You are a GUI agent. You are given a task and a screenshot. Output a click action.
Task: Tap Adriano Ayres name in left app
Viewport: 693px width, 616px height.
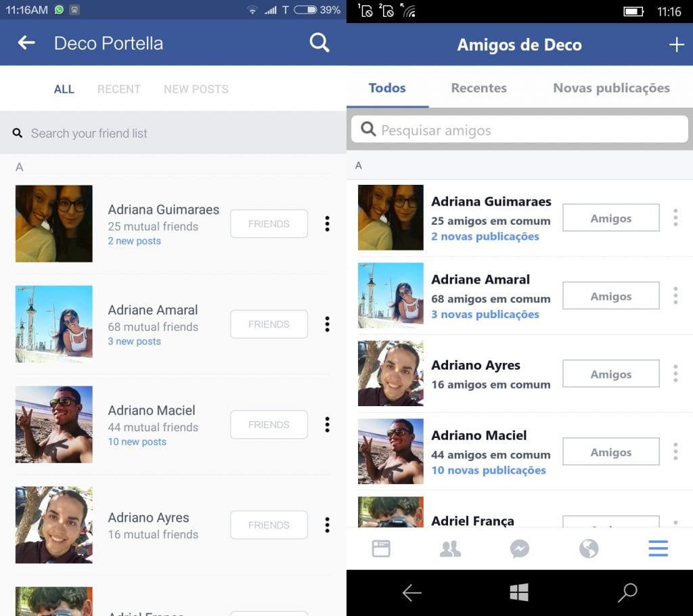148,517
